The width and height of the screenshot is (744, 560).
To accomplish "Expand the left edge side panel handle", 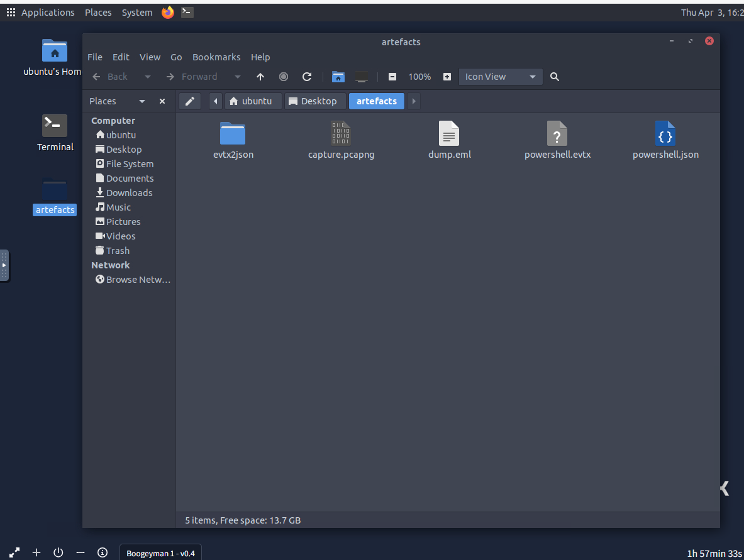I will point(4,265).
